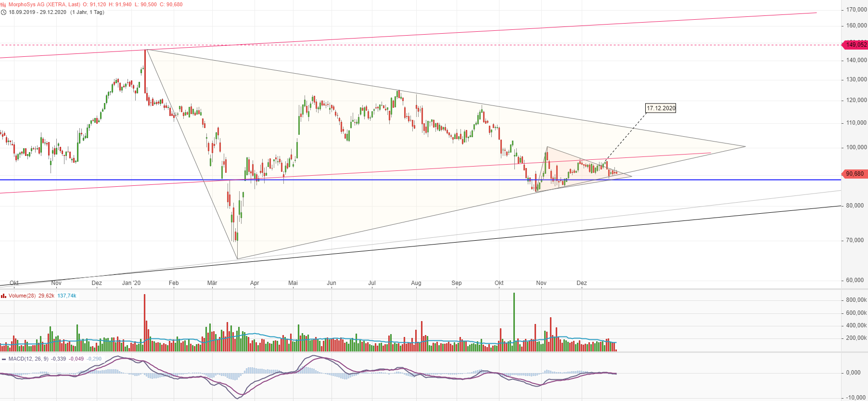
Task: Click the candlestick chart icon beside MorphoSys AG
Action: tap(3, 4)
